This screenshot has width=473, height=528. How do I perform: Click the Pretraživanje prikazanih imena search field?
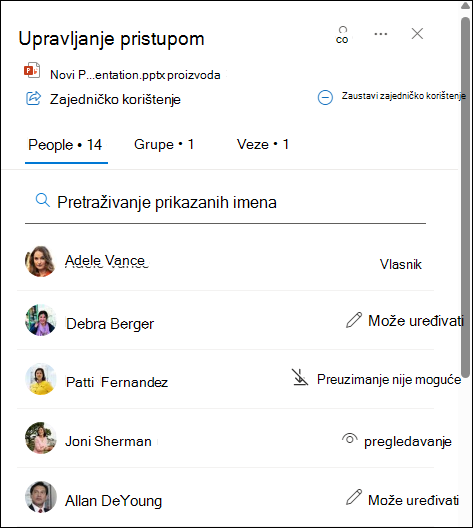click(225, 203)
